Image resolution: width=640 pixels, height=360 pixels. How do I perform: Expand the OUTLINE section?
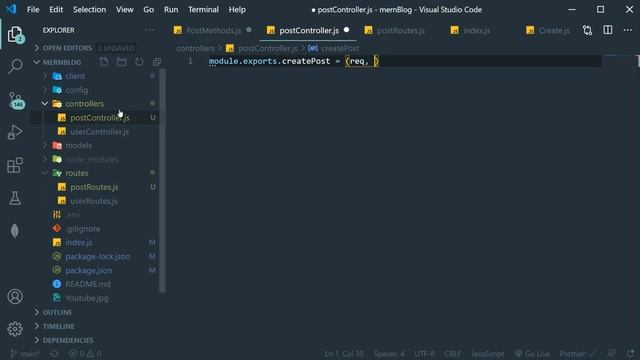pos(57,312)
